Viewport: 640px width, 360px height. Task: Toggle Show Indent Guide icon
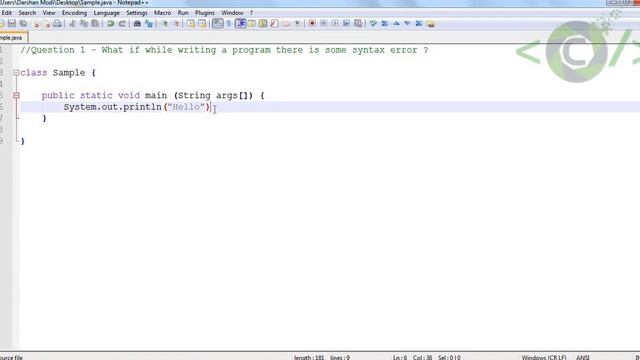pyautogui.click(x=240, y=24)
